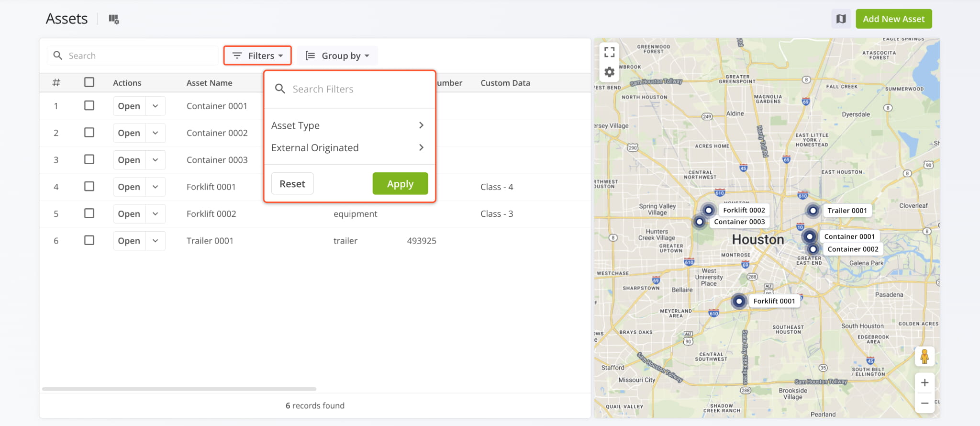Viewport: 980px width, 426px height.
Task: Expand action arrow for Container 0003
Action: coord(156,160)
